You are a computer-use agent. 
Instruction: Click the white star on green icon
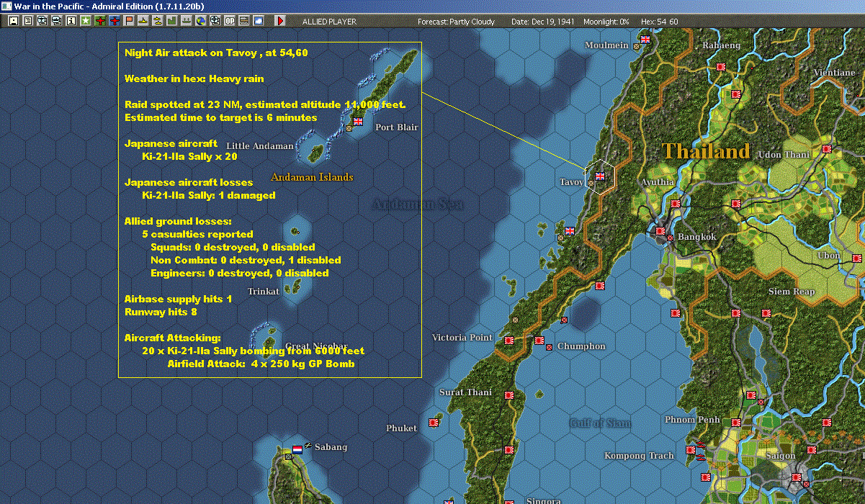(x=86, y=21)
